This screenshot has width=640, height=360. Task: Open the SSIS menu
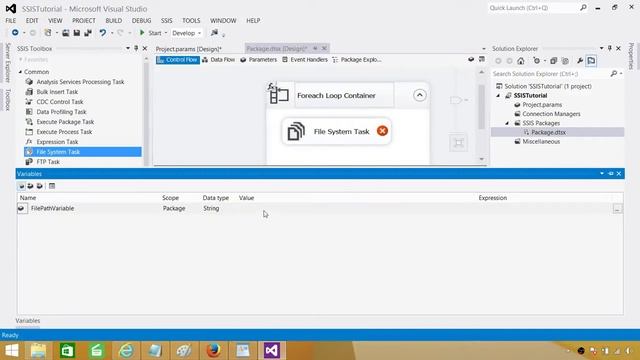(x=167, y=20)
